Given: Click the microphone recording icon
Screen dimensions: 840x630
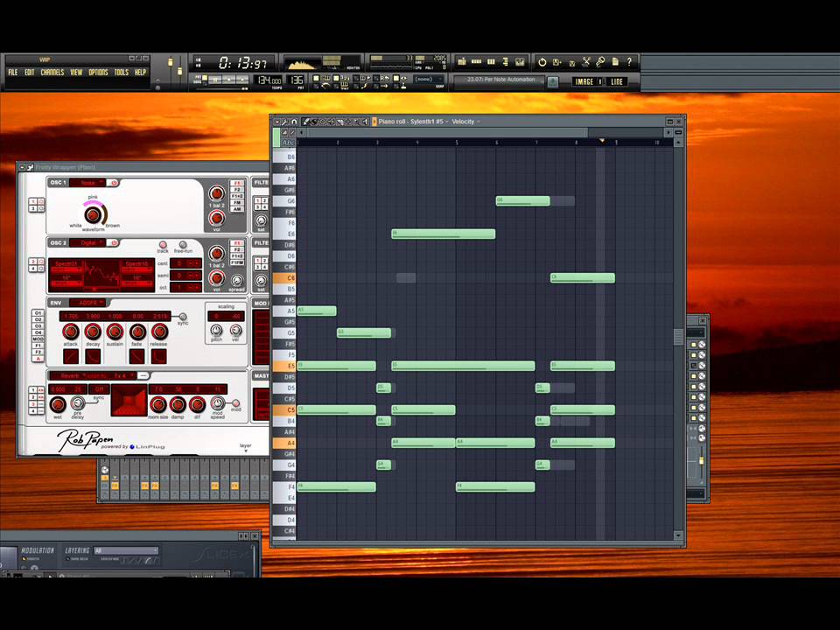Looking at the screenshot, I should point(600,61).
